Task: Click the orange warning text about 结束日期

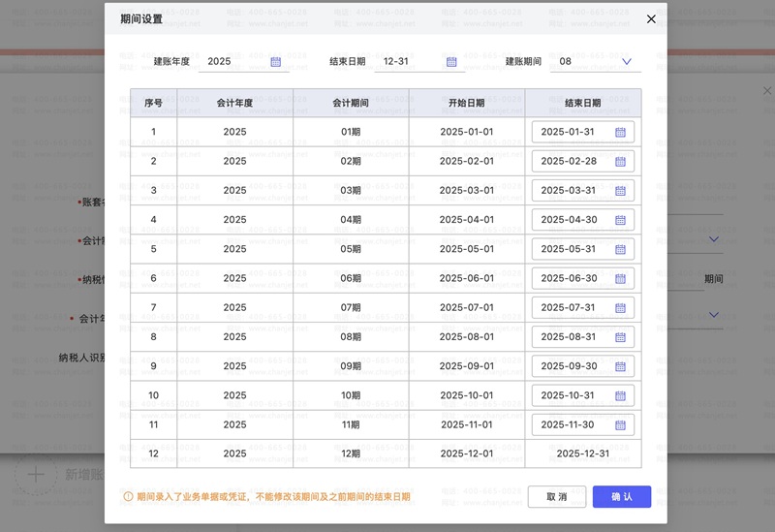Action: coord(273,496)
